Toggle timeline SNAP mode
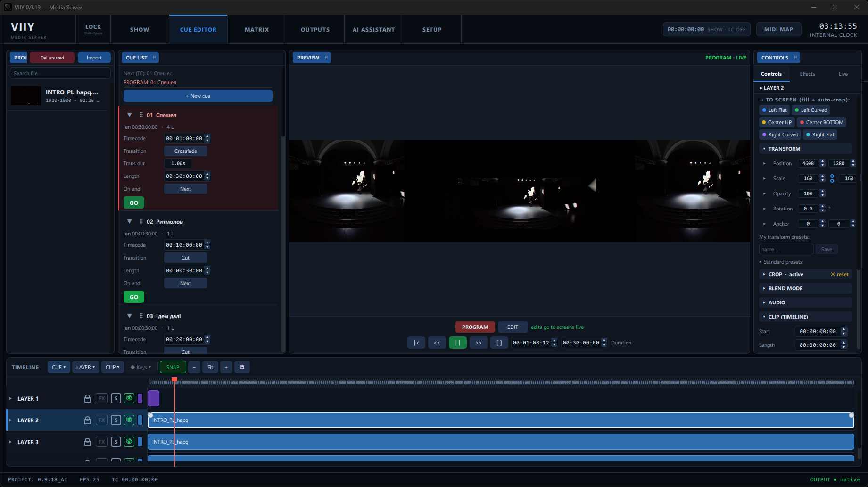This screenshot has height=487, width=868. click(173, 367)
